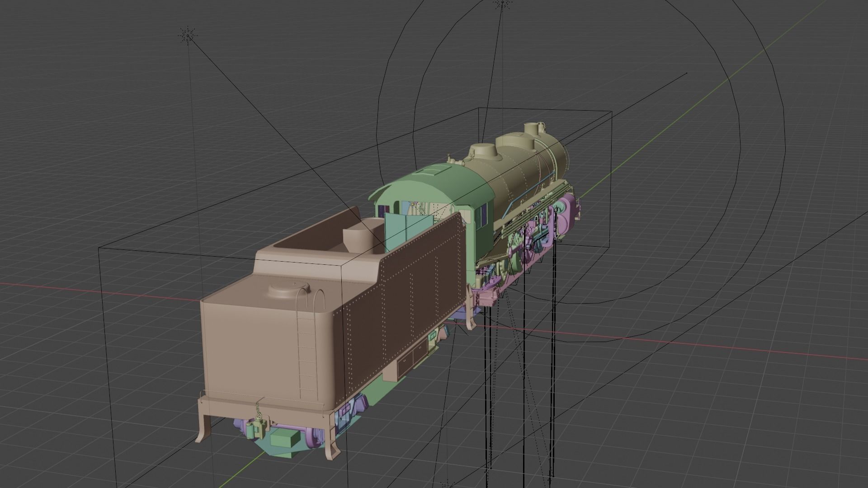
Task: Select the point light gizmo at upper left
Action: pos(188,36)
